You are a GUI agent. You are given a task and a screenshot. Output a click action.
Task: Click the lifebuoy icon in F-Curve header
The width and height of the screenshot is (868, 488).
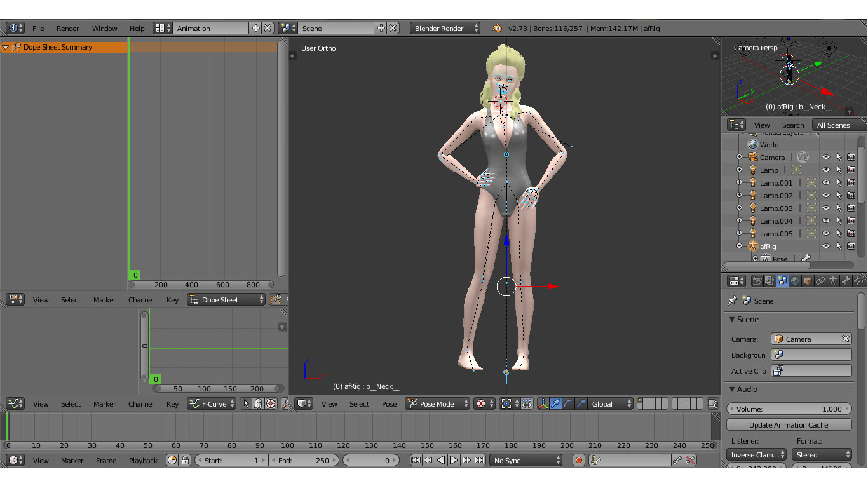tap(271, 403)
